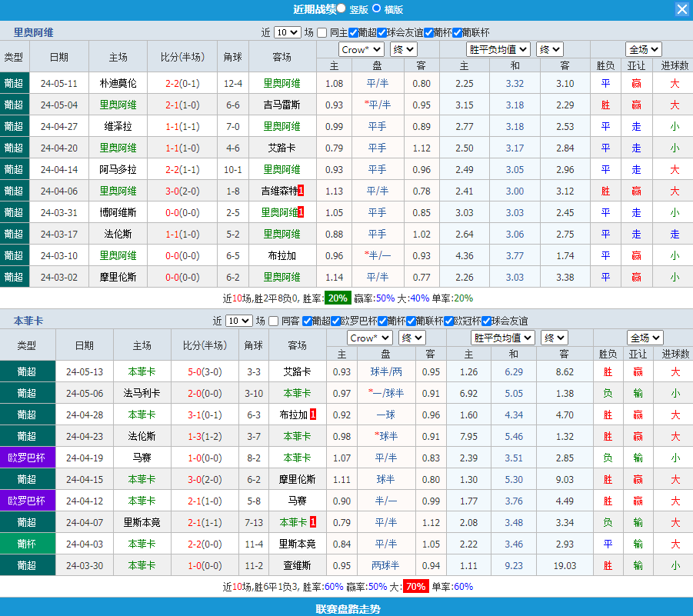Uncheck the 欧冠杯 filter checkbox
Screen dimensions: 693x616
448,321
